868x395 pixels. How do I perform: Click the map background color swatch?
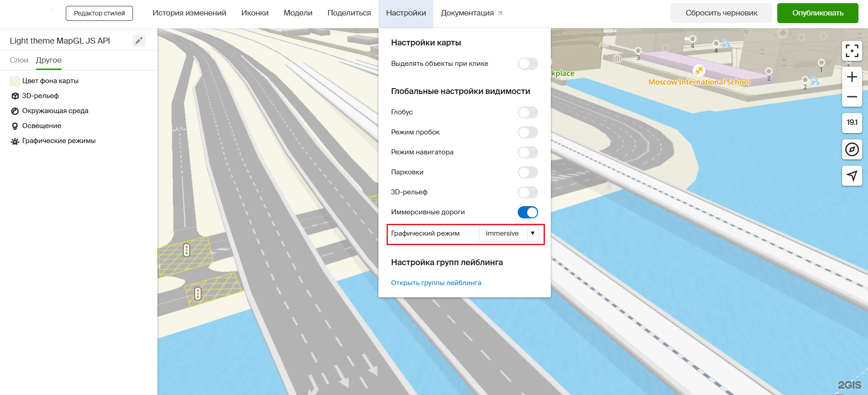click(x=15, y=81)
